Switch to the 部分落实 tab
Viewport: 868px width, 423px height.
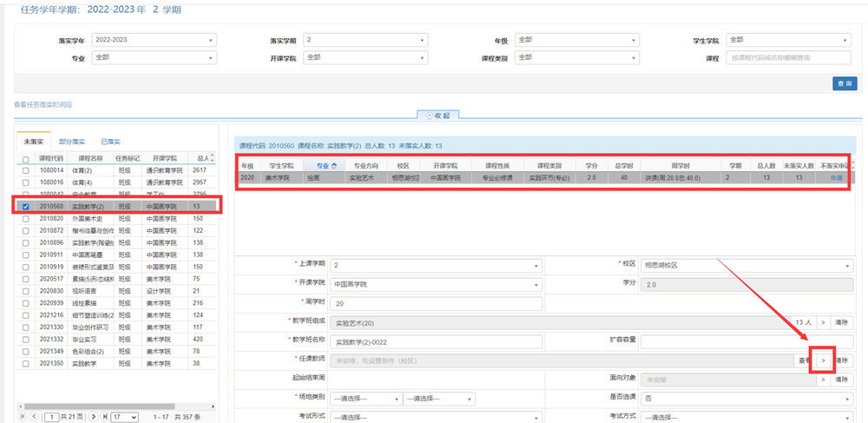point(72,141)
